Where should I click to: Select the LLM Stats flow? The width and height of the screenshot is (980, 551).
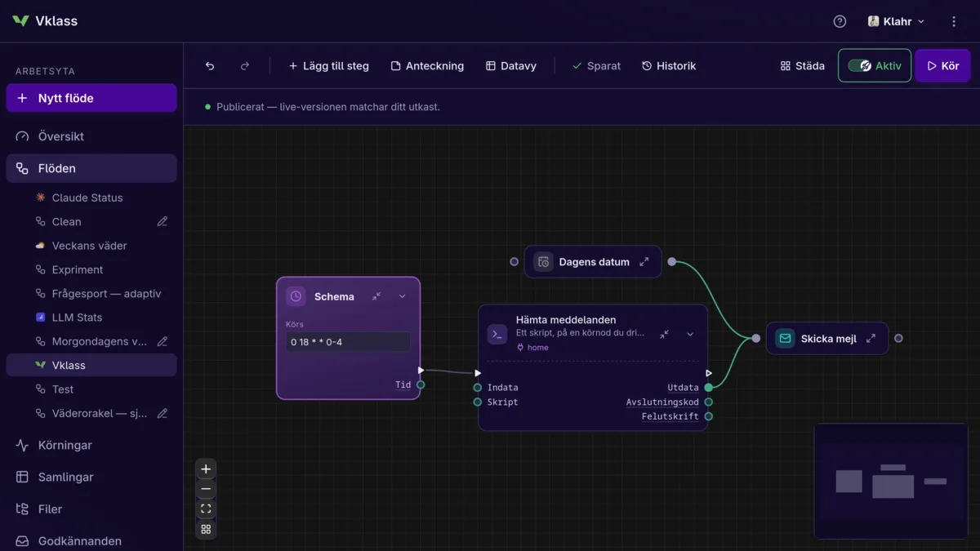click(x=91, y=318)
